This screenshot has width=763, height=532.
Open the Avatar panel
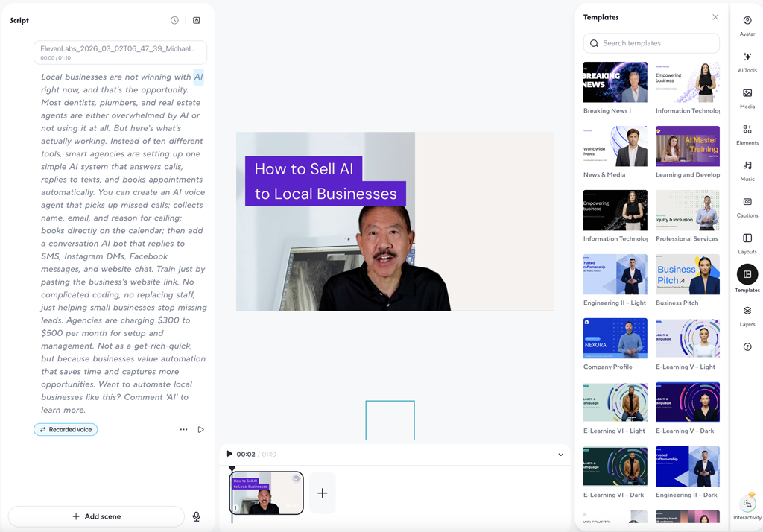[x=747, y=24]
